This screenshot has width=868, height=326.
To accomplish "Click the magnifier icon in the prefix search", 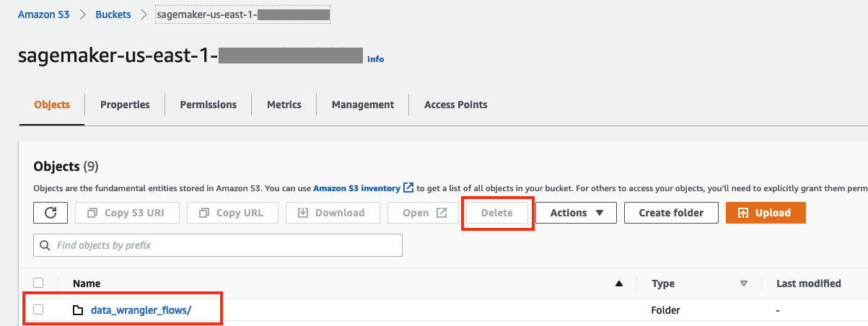I will (46, 245).
